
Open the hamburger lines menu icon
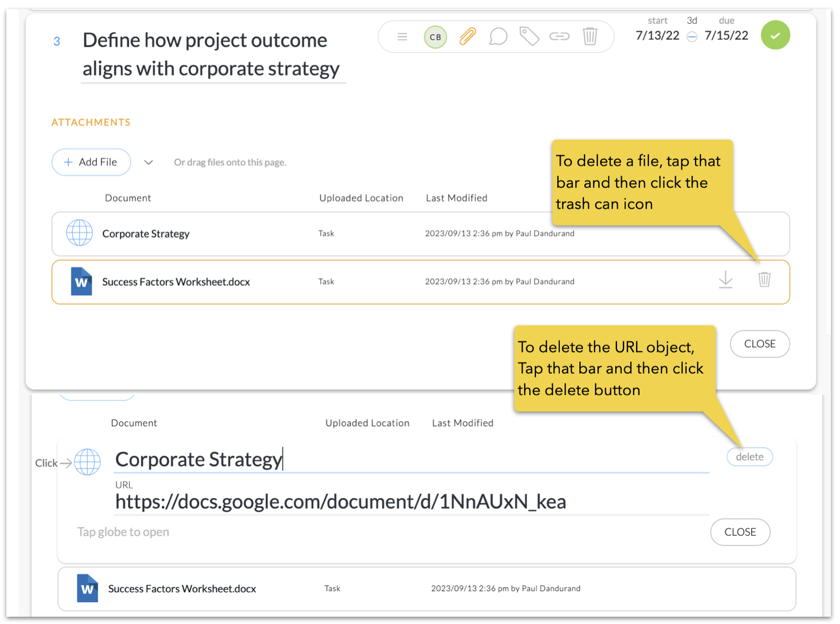point(402,36)
